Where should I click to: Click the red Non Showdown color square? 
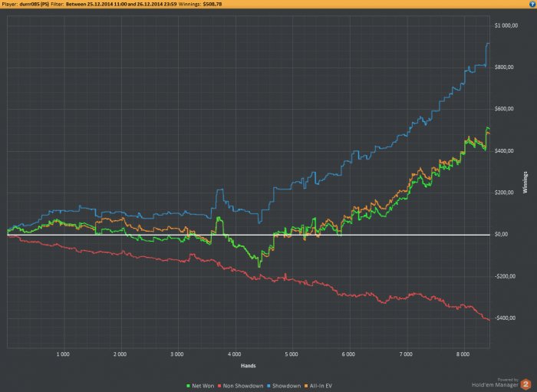pyautogui.click(x=219, y=386)
